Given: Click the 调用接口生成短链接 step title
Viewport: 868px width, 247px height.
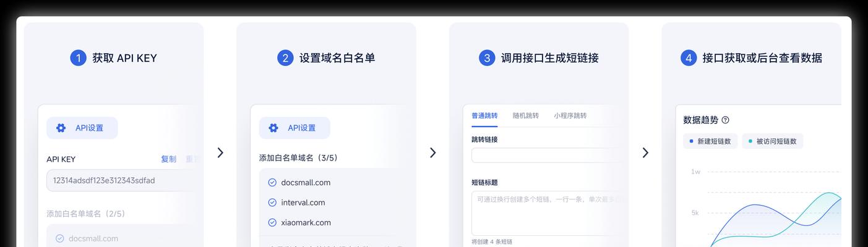Looking at the screenshot, I should [x=549, y=58].
